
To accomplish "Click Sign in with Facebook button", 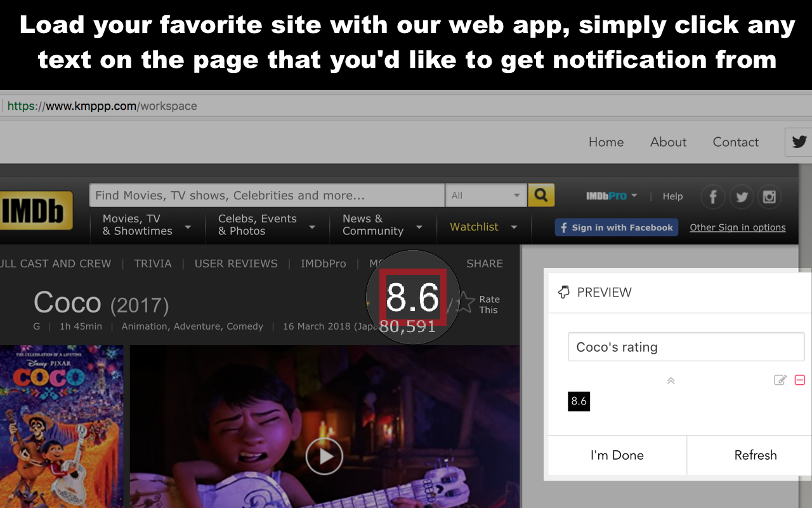I will point(617,227).
